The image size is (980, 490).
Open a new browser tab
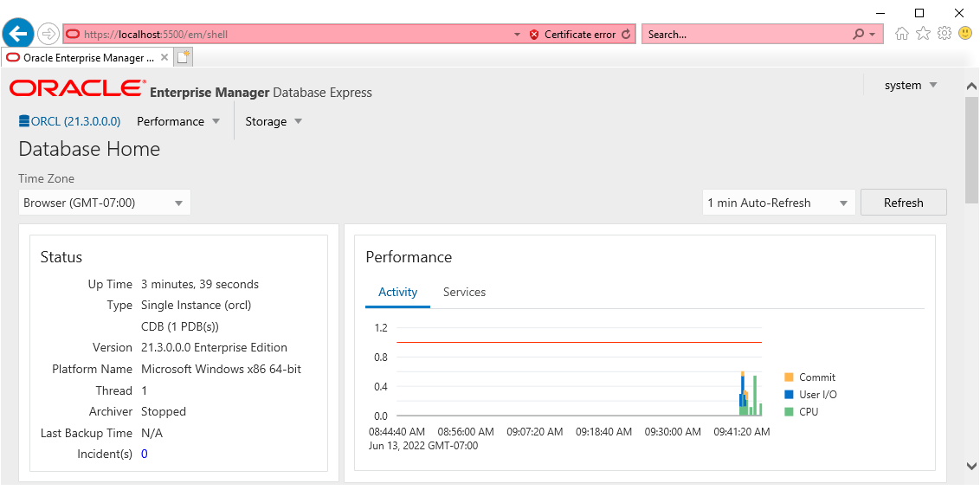(x=184, y=57)
